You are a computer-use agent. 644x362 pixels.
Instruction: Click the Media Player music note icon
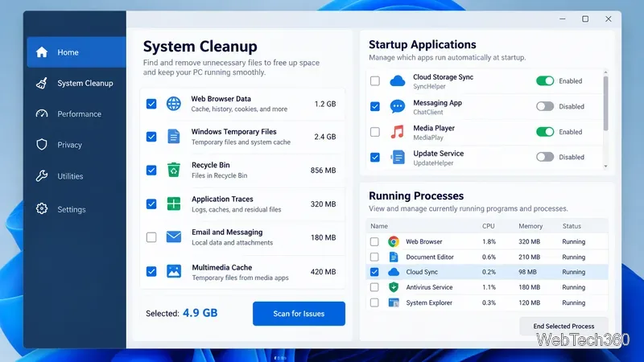397,132
